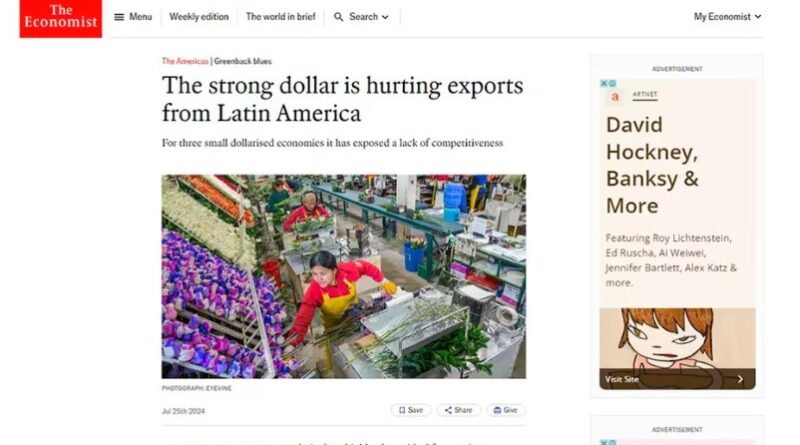Click the magnifying glass search icon

pyautogui.click(x=338, y=17)
